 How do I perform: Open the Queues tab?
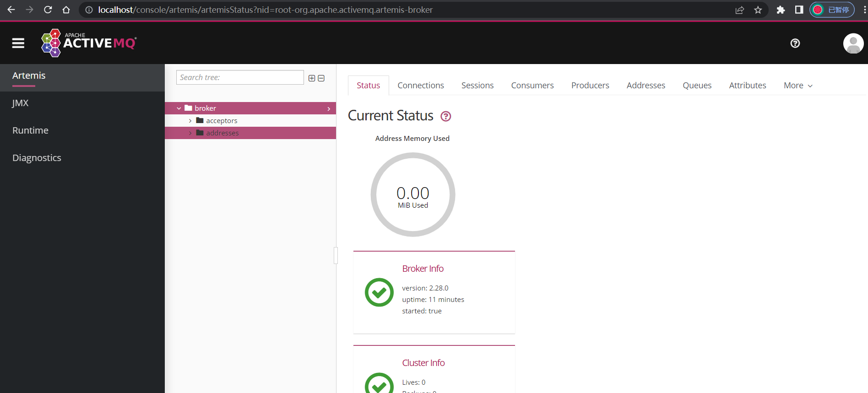coord(697,86)
